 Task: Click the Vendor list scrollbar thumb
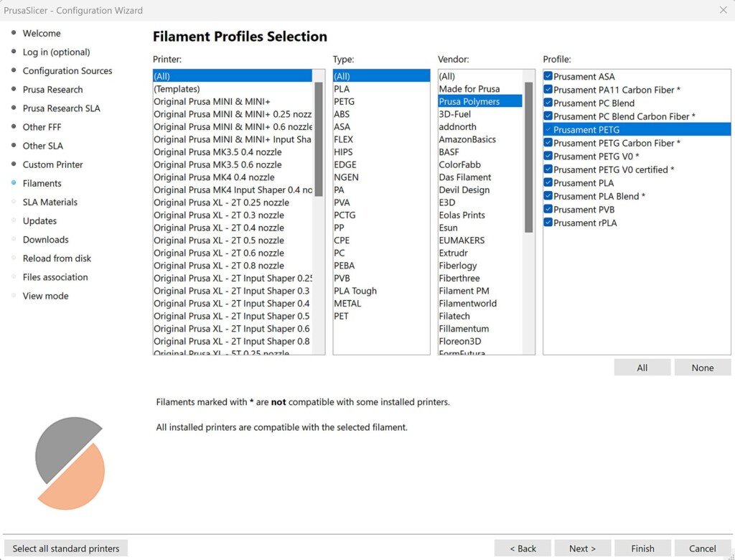tap(528, 157)
